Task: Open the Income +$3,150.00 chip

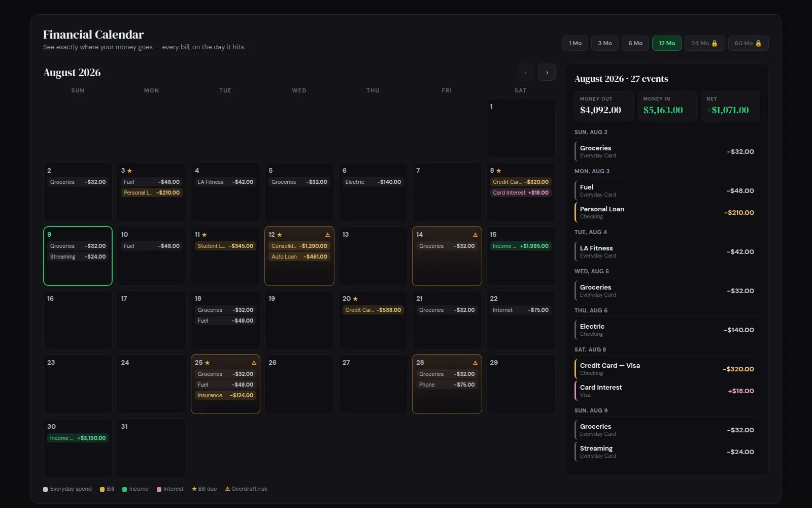Action: (78, 438)
